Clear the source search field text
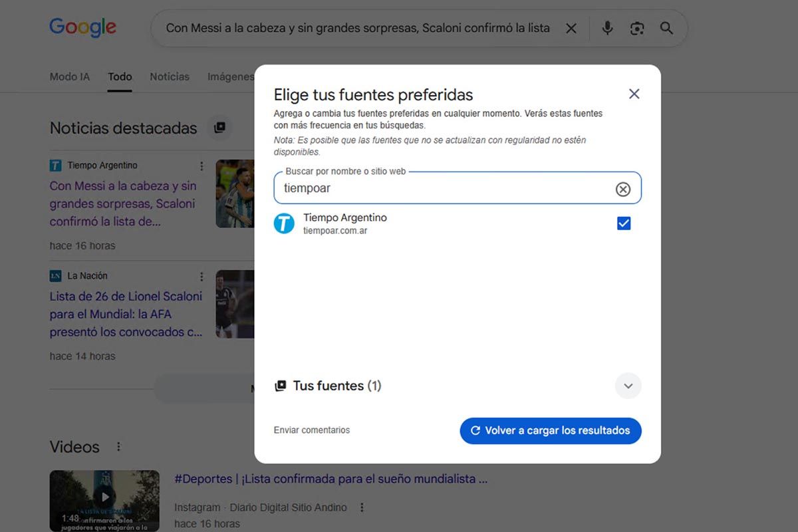Viewport: 798px width, 532px height. (622, 189)
